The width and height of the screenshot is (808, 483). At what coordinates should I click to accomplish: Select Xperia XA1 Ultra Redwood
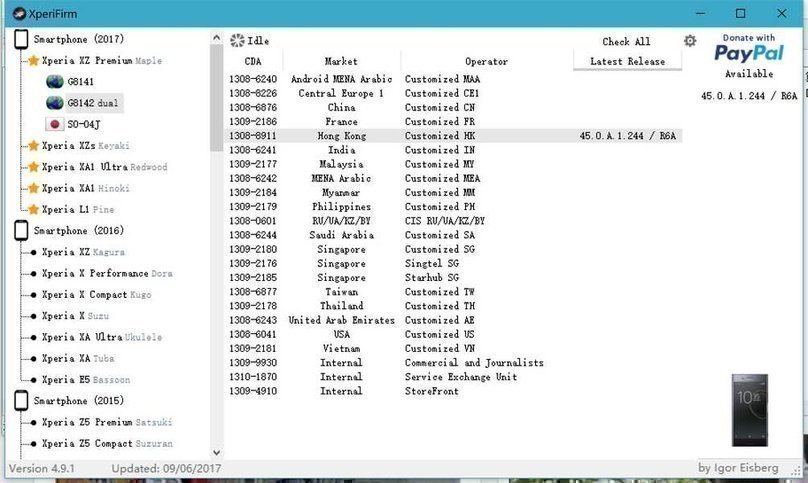[x=105, y=166]
